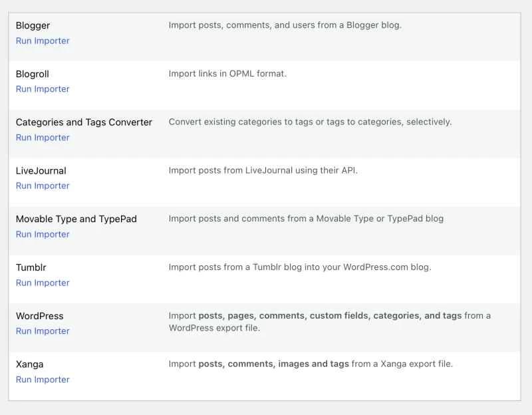
Task: Run the Tumblr importer
Action: [43, 283]
